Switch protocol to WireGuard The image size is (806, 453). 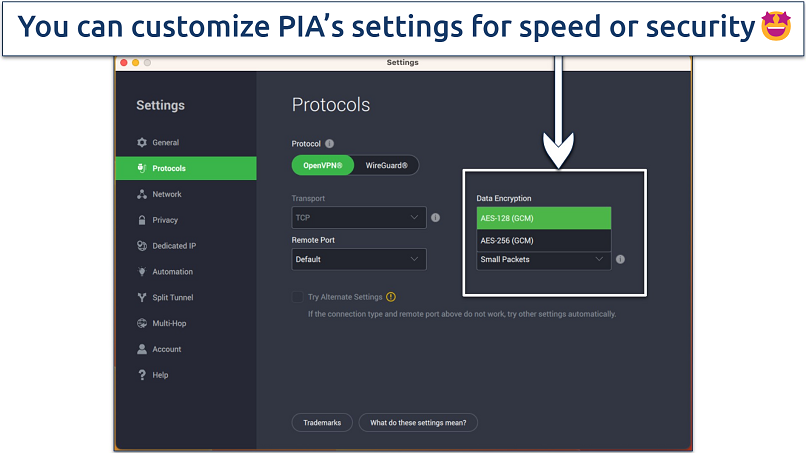[x=386, y=165]
